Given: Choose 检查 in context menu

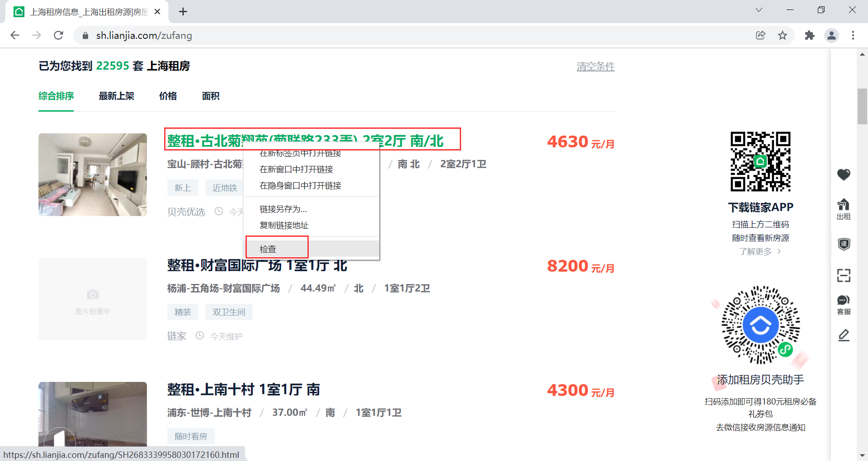Looking at the screenshot, I should [311, 249].
